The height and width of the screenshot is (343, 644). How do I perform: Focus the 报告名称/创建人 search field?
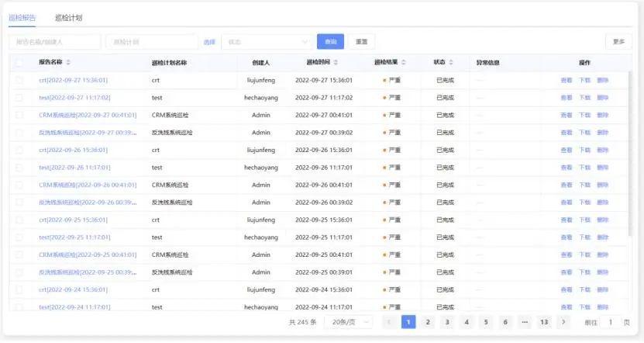coord(54,42)
